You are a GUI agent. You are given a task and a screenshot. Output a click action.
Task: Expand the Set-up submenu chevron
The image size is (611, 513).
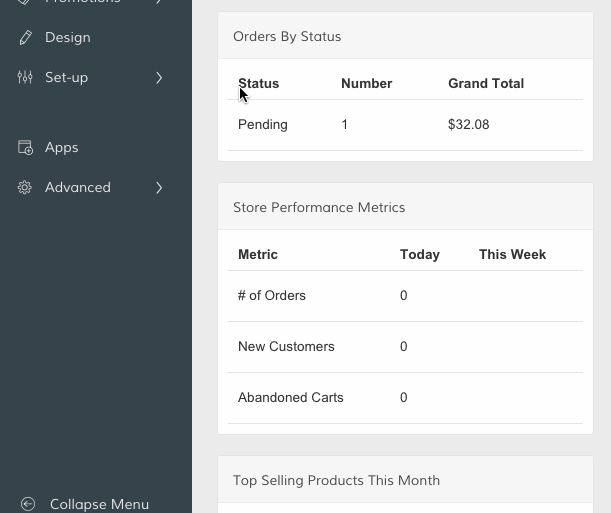[159, 77]
